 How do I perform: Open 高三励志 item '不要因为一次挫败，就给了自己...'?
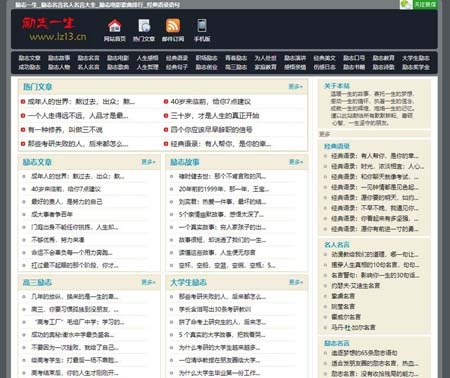tap(75, 347)
